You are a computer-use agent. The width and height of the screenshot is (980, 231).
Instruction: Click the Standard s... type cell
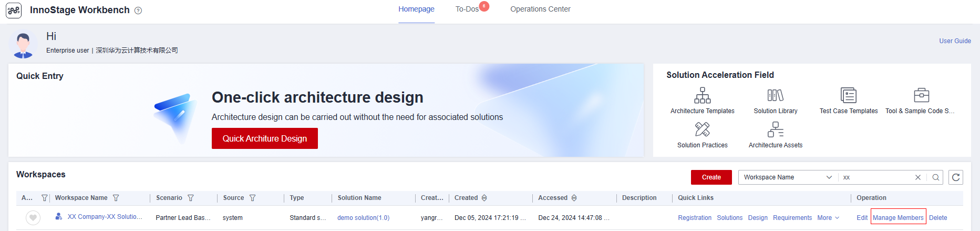(308, 218)
